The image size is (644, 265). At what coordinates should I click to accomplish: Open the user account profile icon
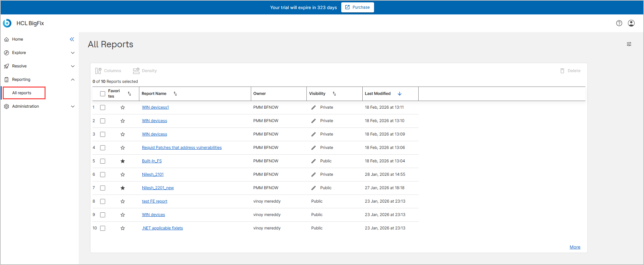(631, 23)
